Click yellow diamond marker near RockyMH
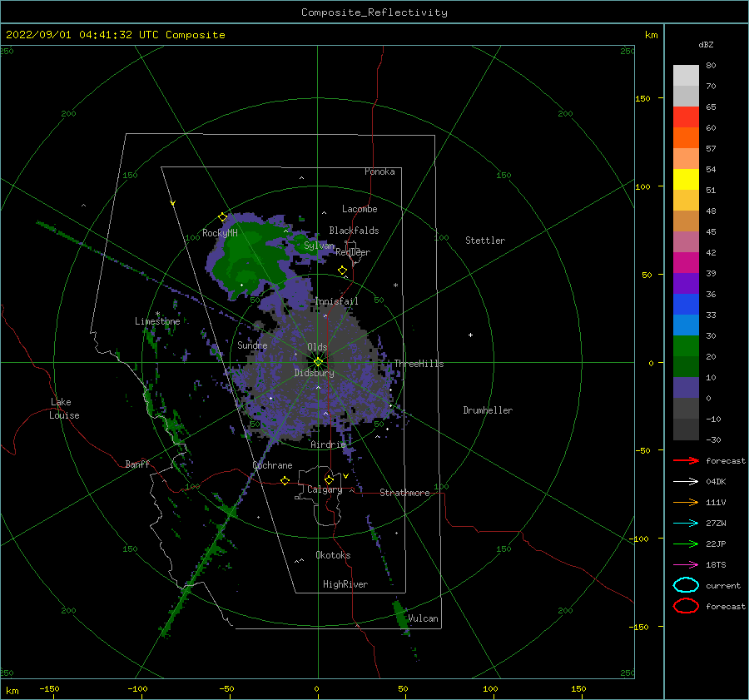The width and height of the screenshot is (749, 700). (222, 217)
